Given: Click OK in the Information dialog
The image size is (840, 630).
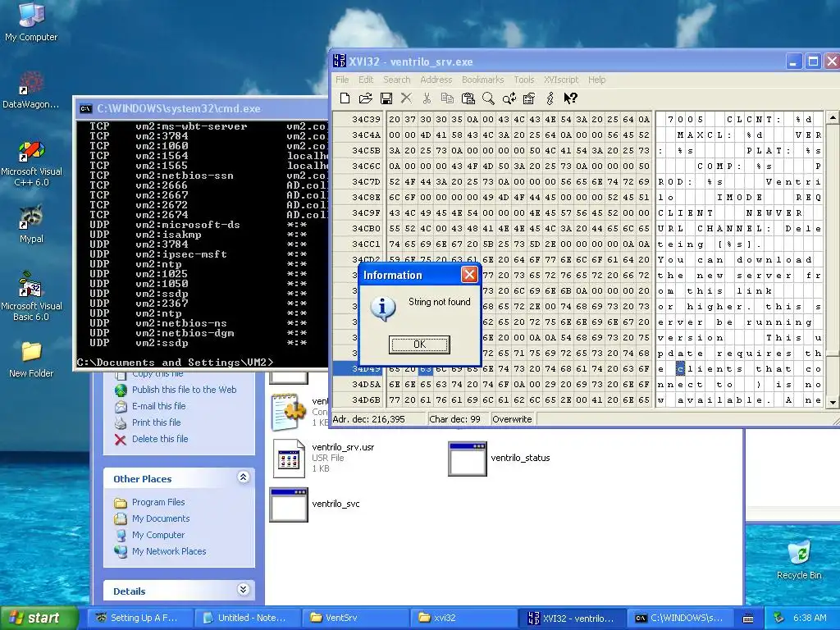Looking at the screenshot, I should click(x=419, y=345).
